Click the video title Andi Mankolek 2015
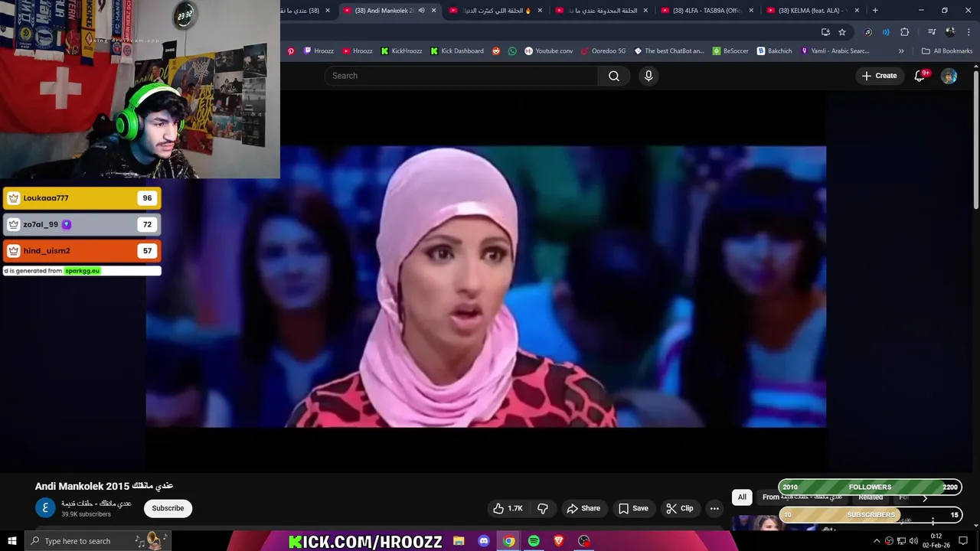 pyautogui.click(x=104, y=486)
